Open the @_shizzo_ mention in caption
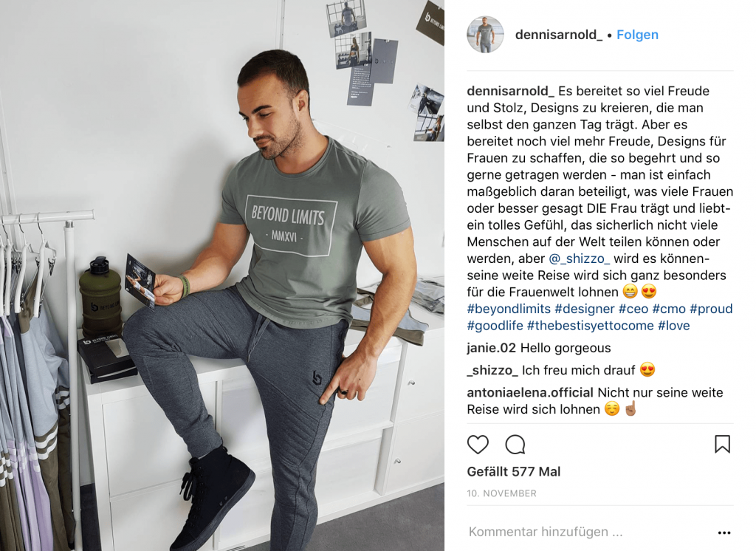The image size is (756, 551). [579, 259]
